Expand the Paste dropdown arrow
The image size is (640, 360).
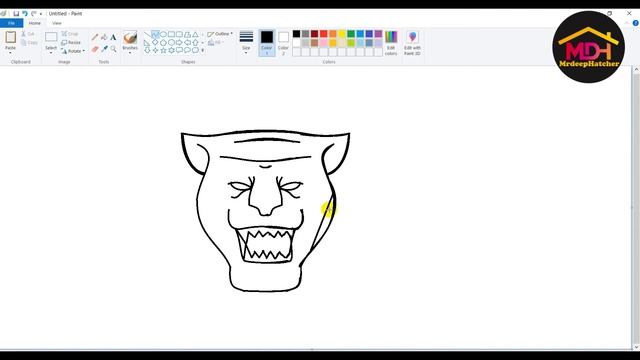click(10, 53)
